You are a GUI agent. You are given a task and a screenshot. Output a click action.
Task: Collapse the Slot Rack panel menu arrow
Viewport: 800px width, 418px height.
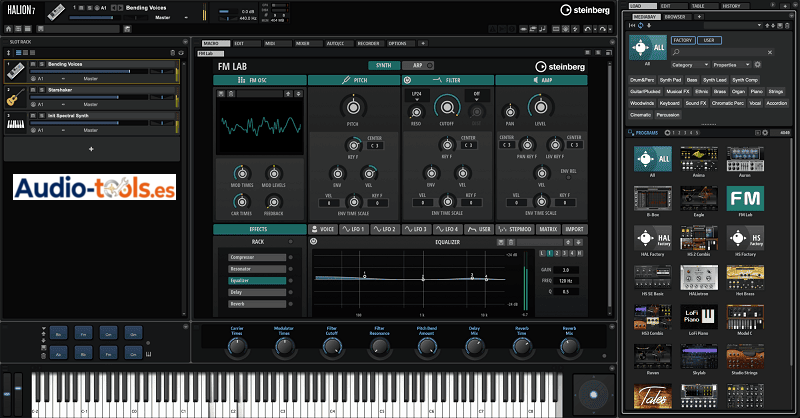tap(185, 42)
